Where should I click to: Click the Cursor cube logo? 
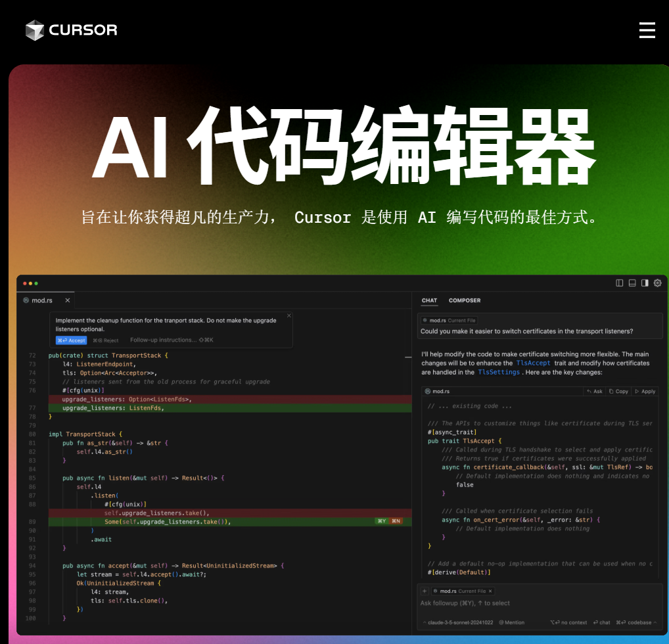point(35,30)
